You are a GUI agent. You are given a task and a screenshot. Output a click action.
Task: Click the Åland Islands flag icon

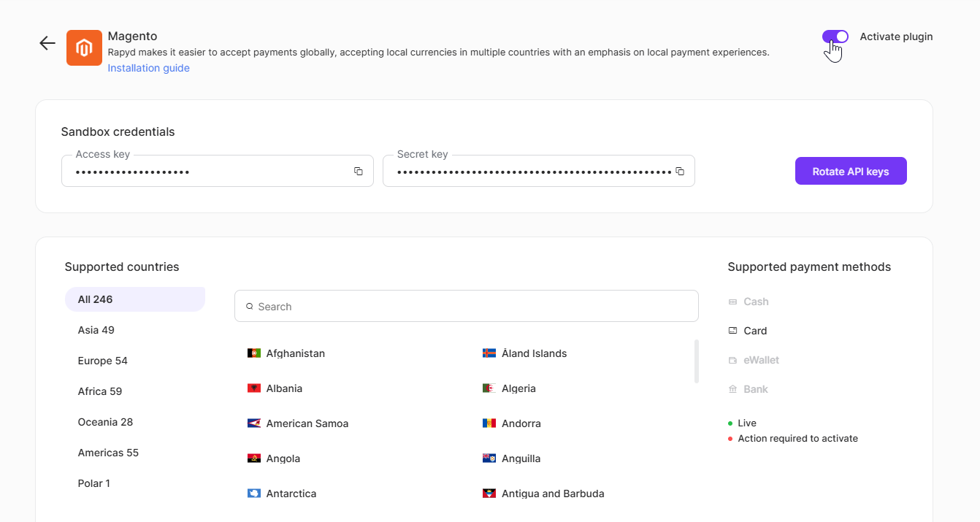(489, 353)
